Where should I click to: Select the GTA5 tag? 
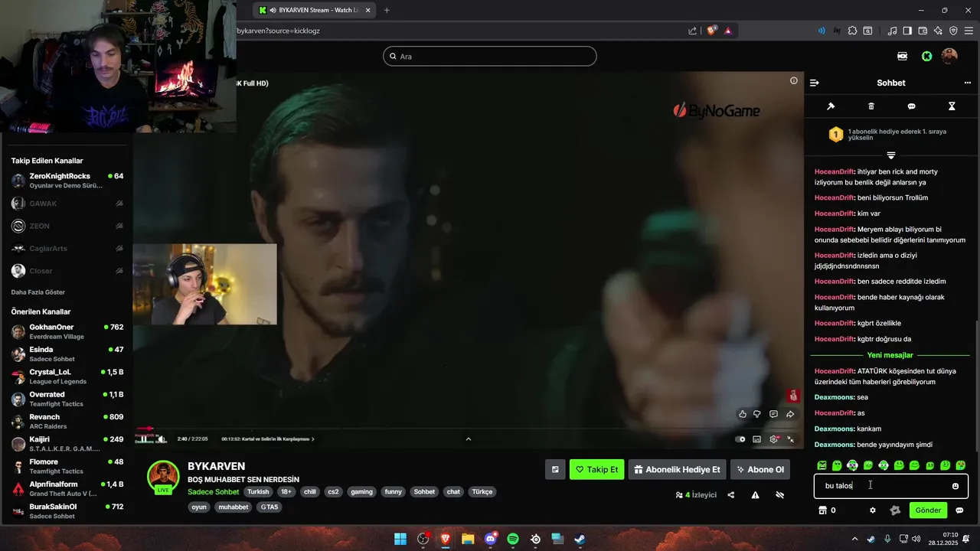pos(269,507)
